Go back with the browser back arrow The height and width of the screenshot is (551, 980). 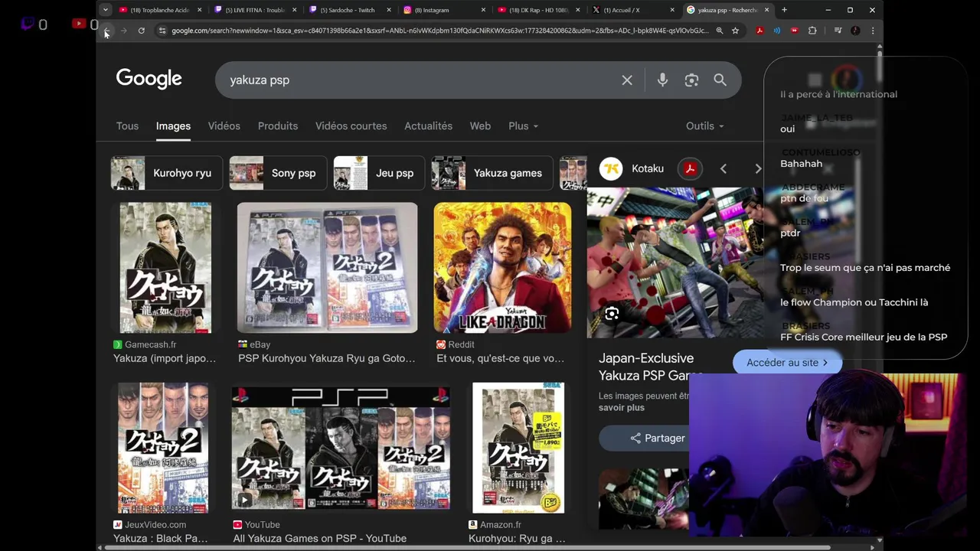[x=106, y=31]
